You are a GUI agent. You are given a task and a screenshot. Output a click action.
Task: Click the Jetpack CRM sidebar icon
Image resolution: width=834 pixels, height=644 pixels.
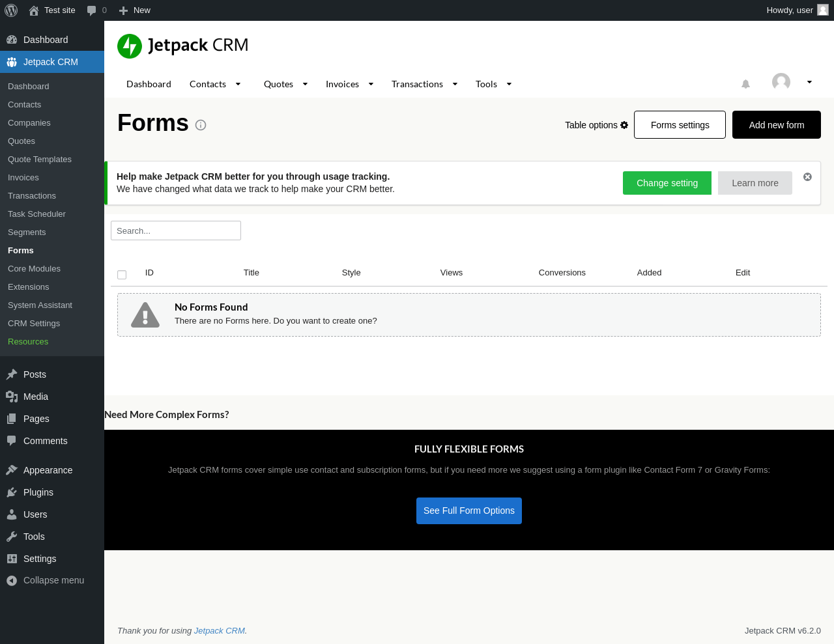[12, 62]
